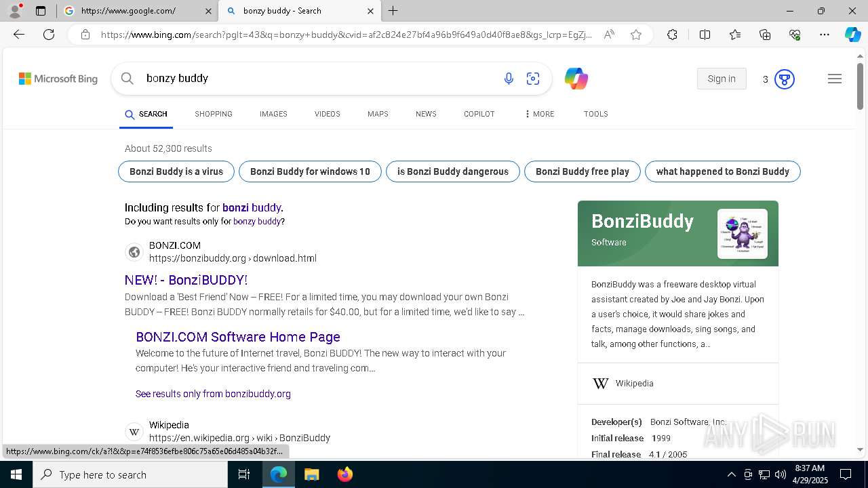Click 'what happened to Bonzi Buddy' suggestion
This screenshot has height=488, width=868.
723,171
